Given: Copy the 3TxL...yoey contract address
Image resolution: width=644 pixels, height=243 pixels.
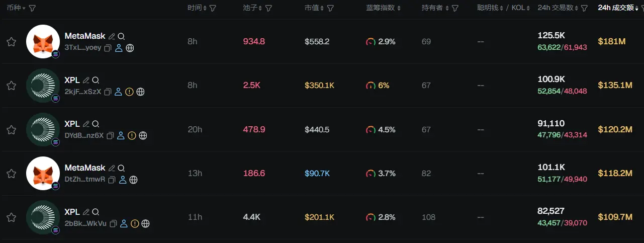Looking at the screenshot, I should click(108, 48).
